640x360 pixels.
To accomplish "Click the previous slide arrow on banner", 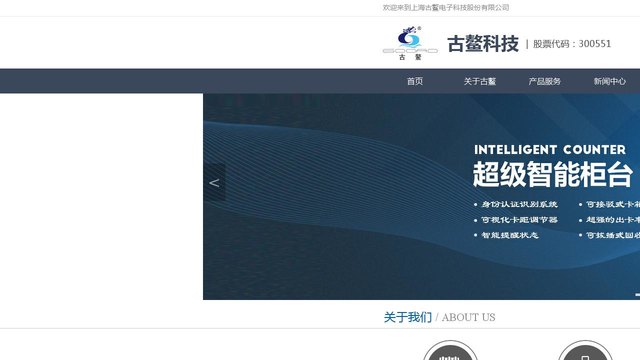I will point(214,182).
